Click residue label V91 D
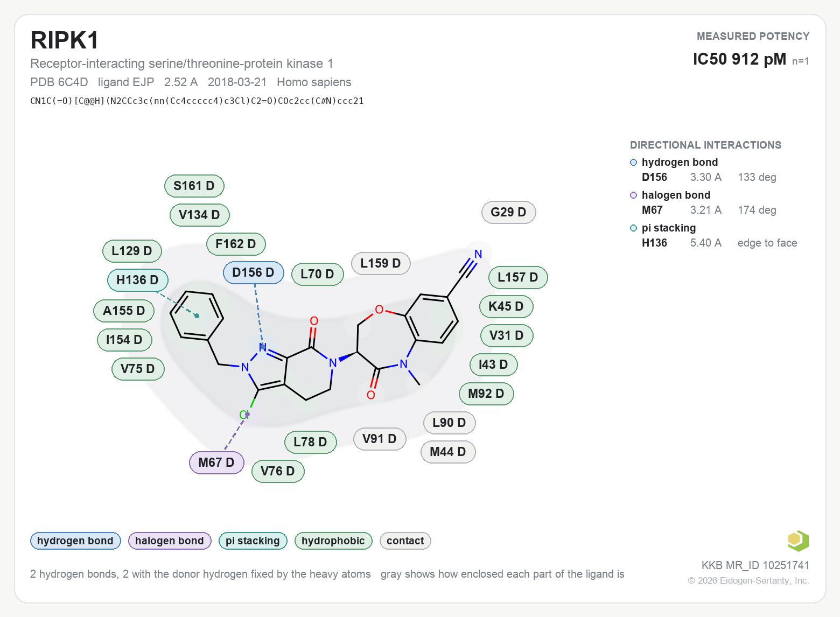 (380, 439)
